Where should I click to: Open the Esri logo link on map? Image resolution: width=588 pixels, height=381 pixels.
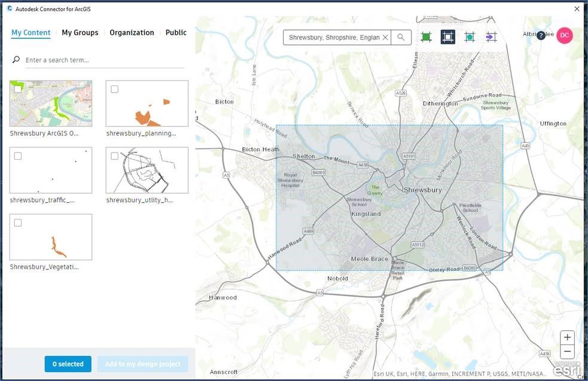(x=566, y=370)
